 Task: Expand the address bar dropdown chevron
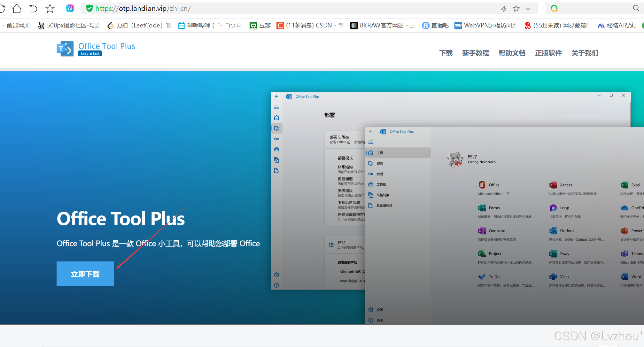[528, 9]
